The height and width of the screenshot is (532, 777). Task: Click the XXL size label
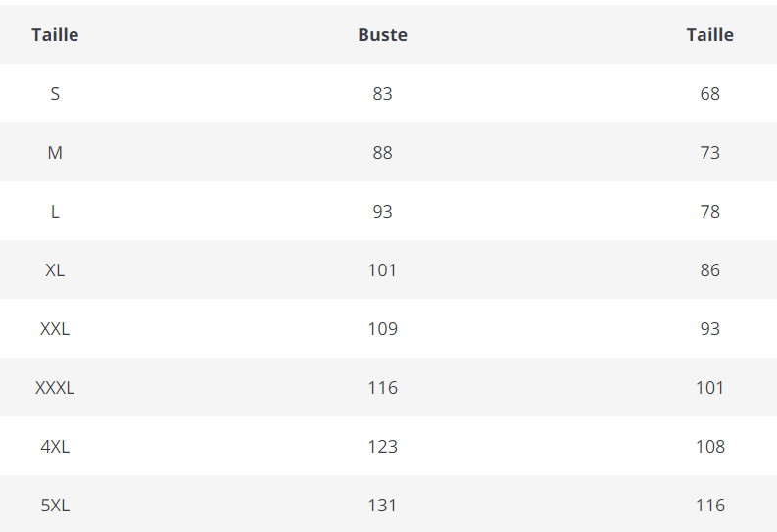55,329
